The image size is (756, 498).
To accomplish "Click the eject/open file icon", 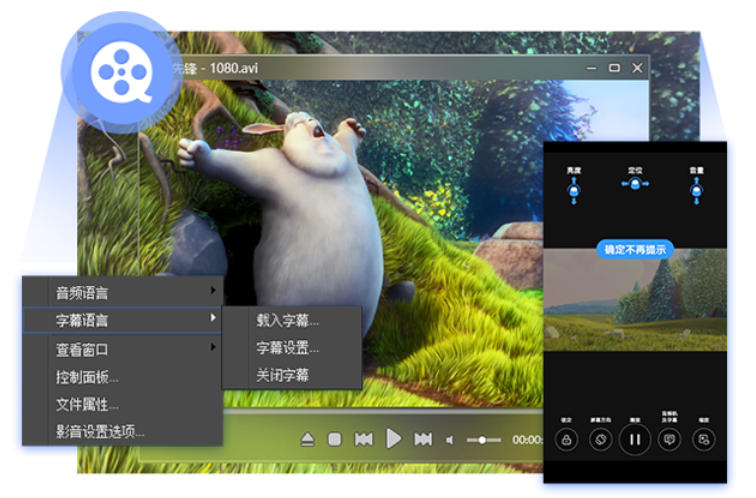I will pos(308,439).
